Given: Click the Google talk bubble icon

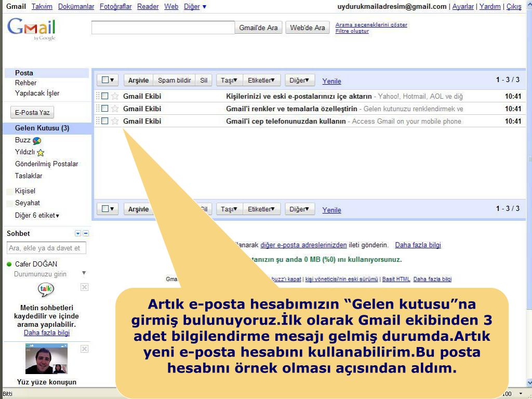Looking at the screenshot, I should 46,289.
